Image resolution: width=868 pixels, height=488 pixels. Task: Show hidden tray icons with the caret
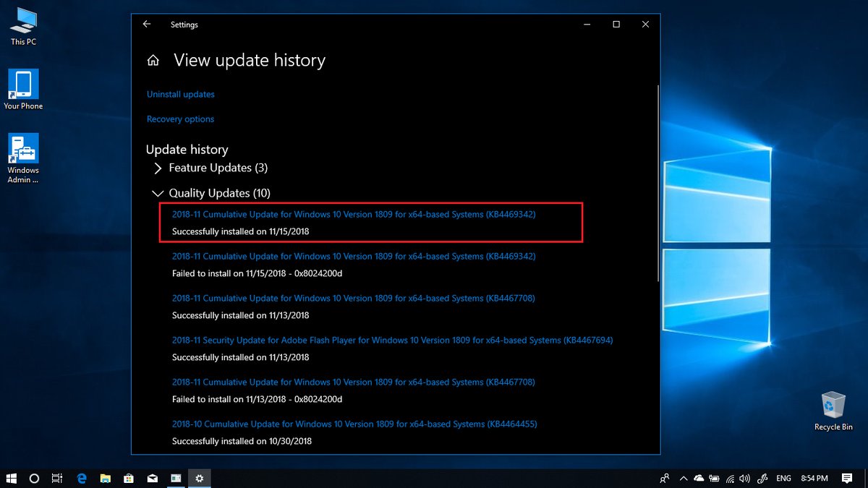(684, 478)
